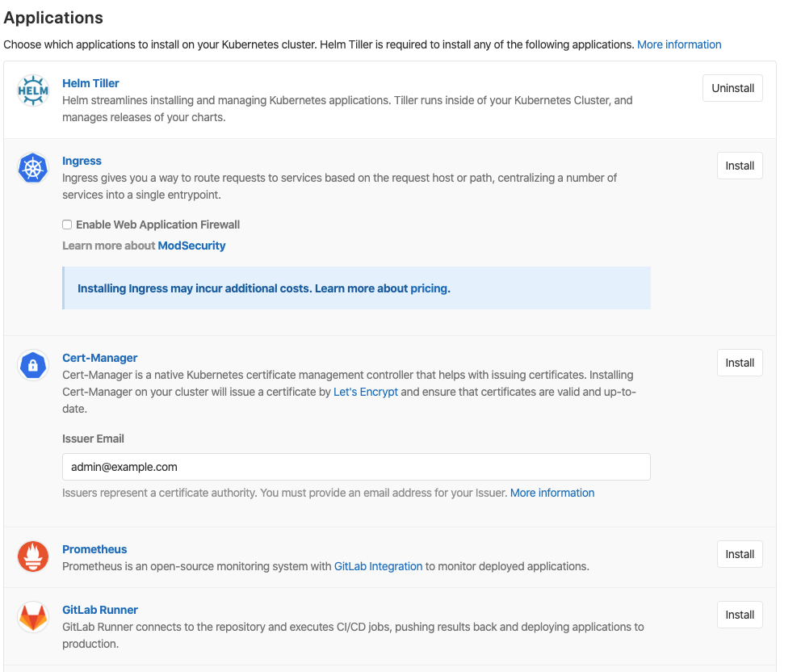Screen dimensions: 801x672
Task: Click the Cert-Manager lock icon
Action: pyautogui.click(x=33, y=366)
